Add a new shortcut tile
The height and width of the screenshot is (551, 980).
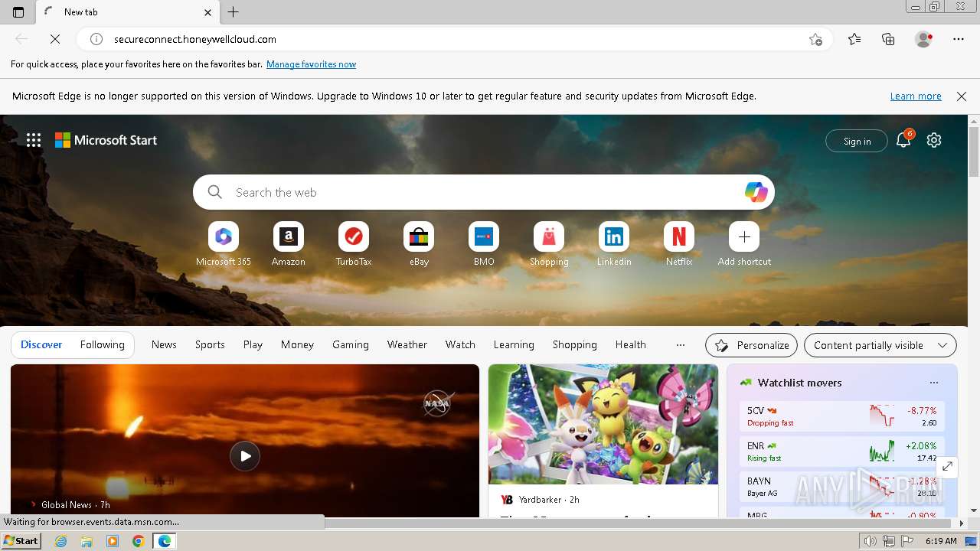click(744, 245)
